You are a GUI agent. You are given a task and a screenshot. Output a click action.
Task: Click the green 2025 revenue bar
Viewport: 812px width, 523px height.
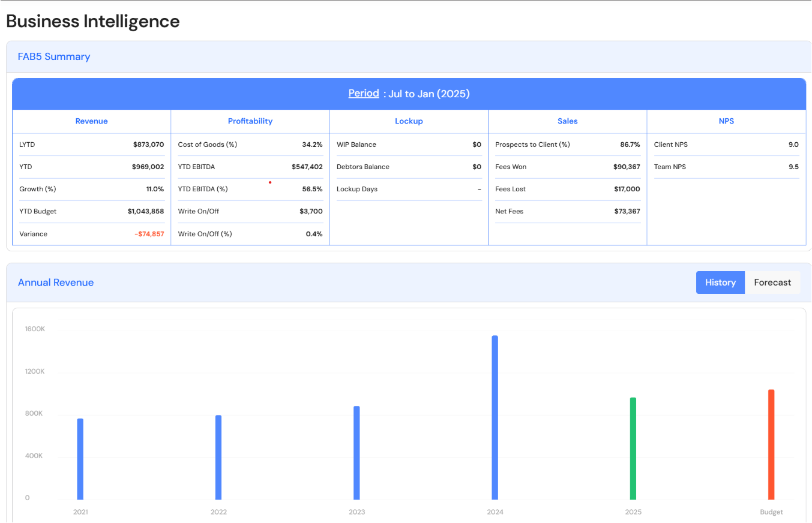tap(633, 448)
